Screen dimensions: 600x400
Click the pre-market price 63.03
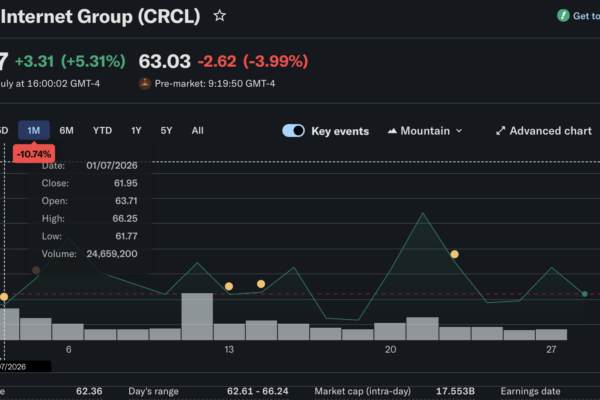165,61
